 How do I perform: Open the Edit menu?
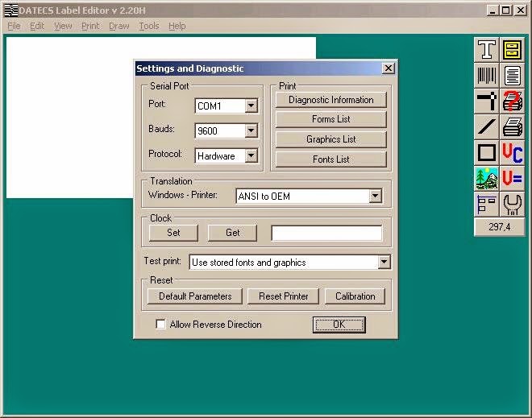37,26
